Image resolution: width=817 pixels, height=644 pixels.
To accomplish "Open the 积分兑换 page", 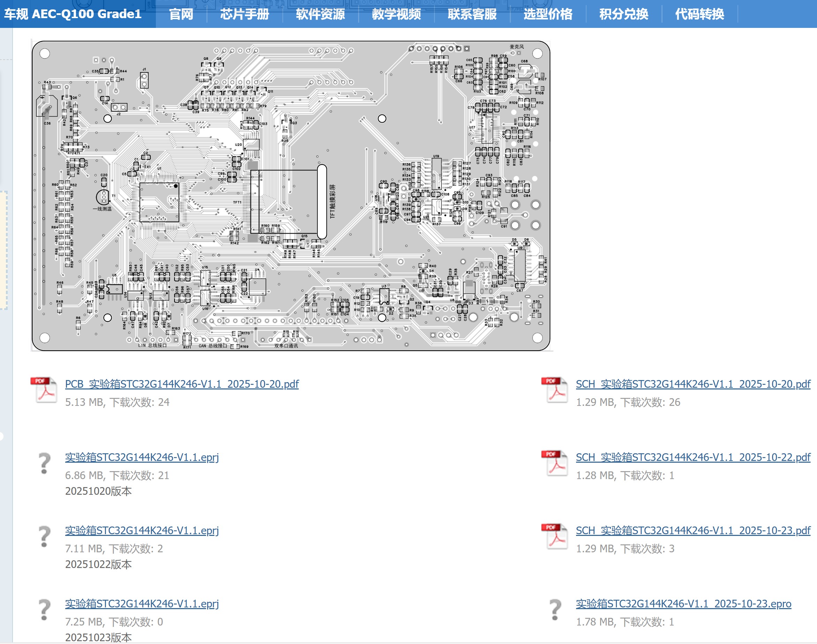I will [623, 14].
